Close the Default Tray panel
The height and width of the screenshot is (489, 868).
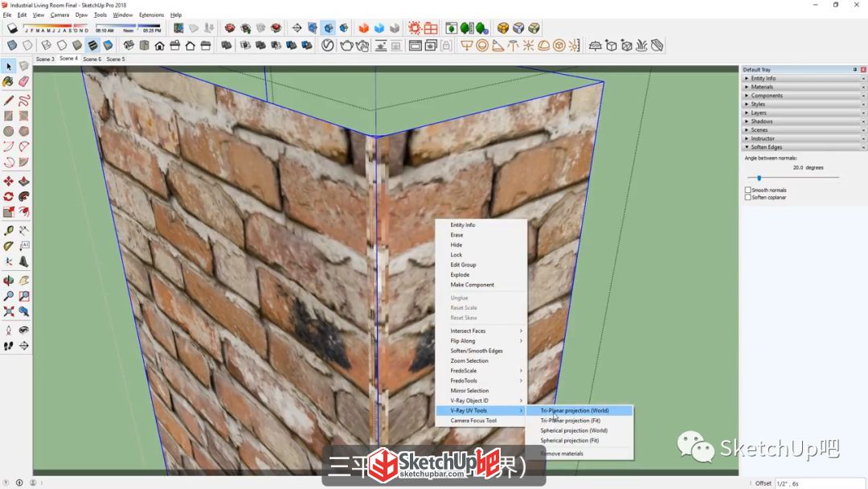click(863, 70)
